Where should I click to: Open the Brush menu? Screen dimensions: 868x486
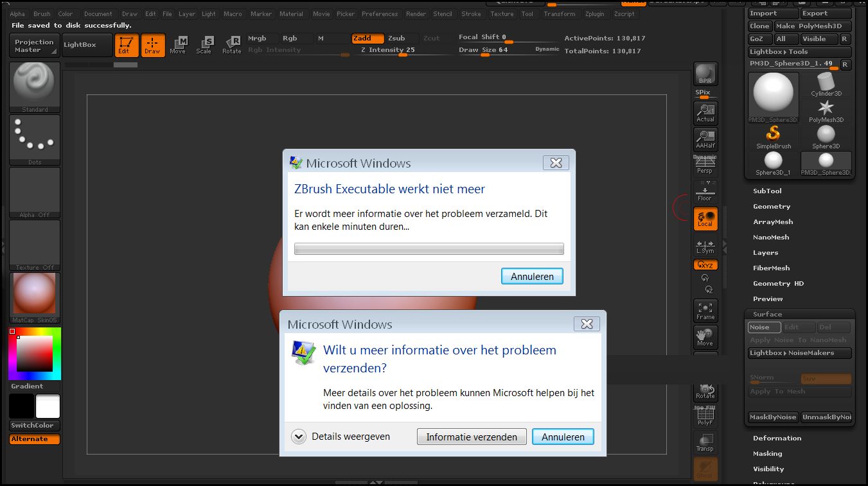tap(42, 14)
